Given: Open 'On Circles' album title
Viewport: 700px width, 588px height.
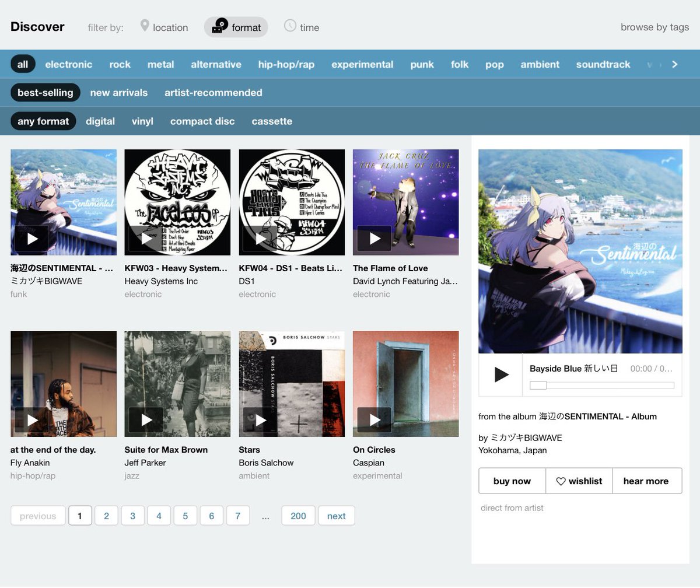Looking at the screenshot, I should pos(374,450).
